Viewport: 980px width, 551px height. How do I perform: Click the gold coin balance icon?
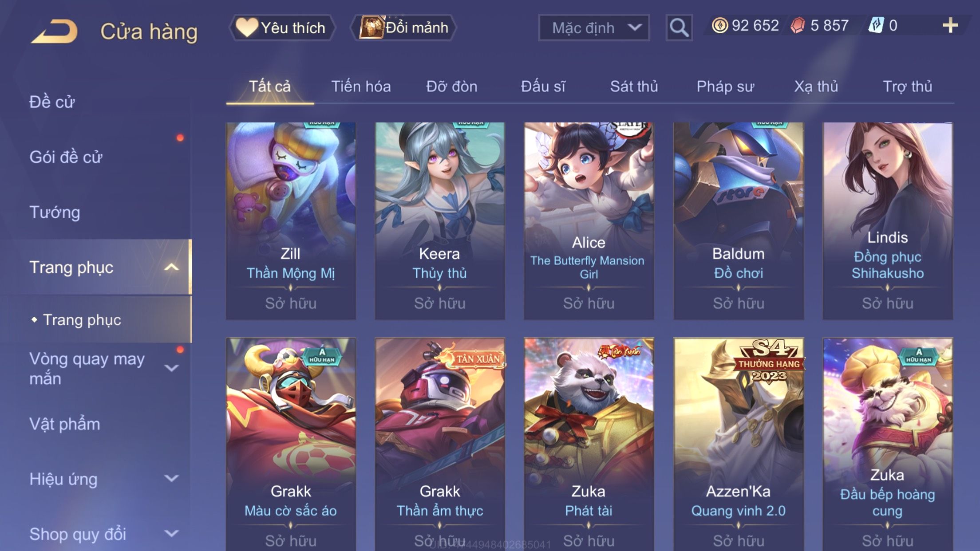point(719,25)
